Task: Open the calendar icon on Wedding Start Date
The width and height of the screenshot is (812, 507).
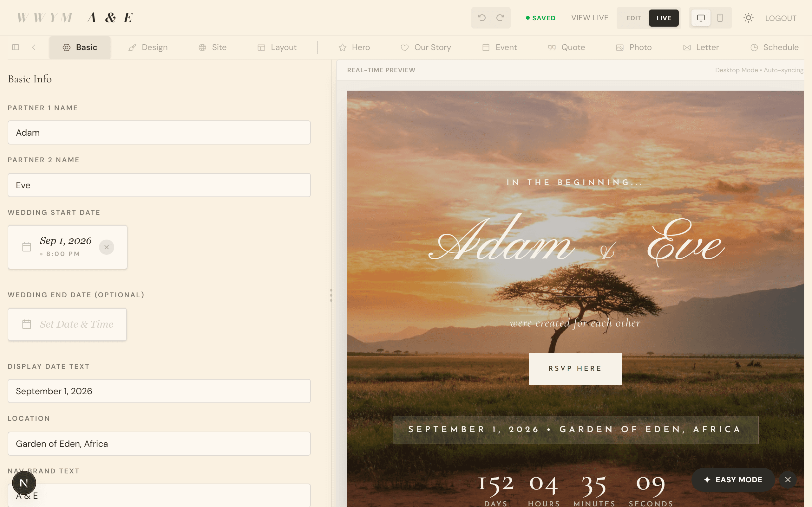Action: click(x=27, y=247)
